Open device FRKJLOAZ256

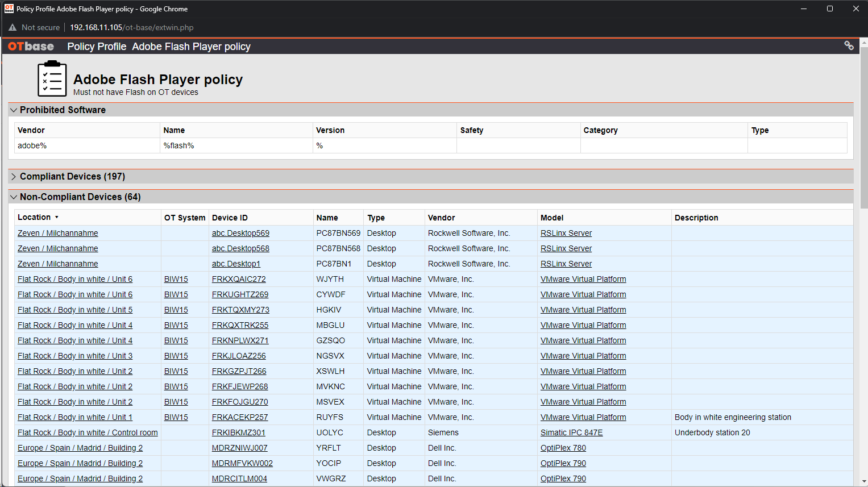click(x=239, y=356)
